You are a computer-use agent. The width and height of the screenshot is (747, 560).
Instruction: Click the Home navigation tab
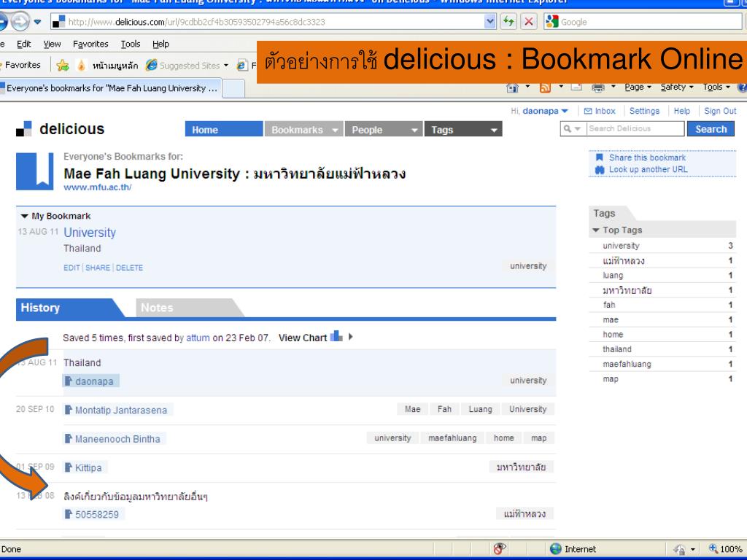tap(224, 130)
